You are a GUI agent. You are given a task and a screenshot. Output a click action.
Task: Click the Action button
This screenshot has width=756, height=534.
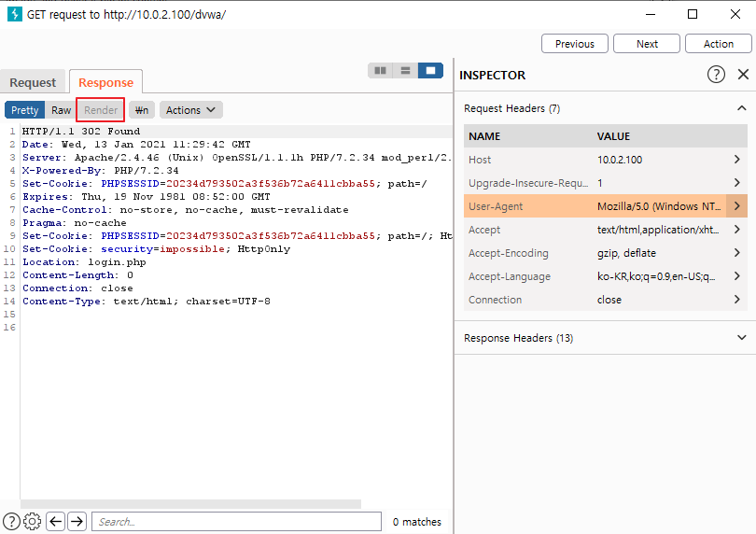tap(719, 44)
